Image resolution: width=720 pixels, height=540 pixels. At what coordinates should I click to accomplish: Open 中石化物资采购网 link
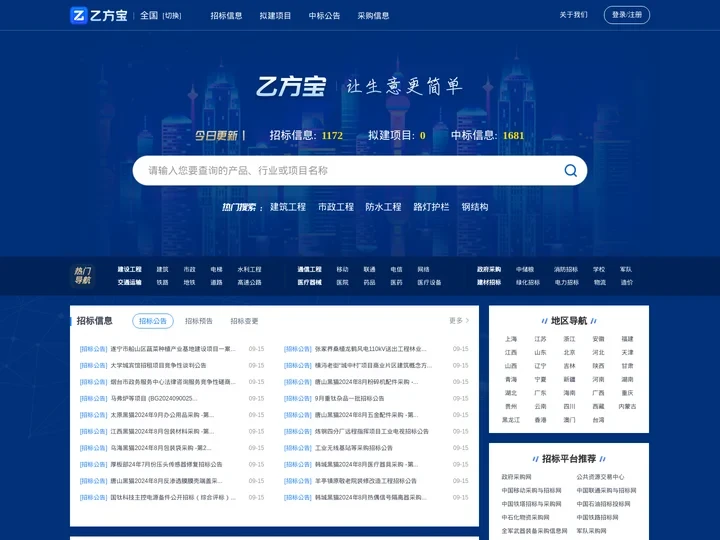coord(525,518)
